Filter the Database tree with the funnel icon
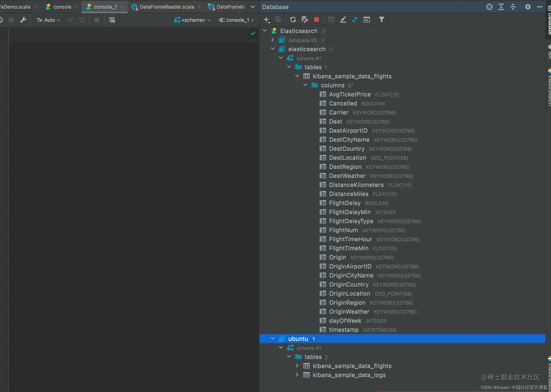551x392 pixels. (x=382, y=20)
